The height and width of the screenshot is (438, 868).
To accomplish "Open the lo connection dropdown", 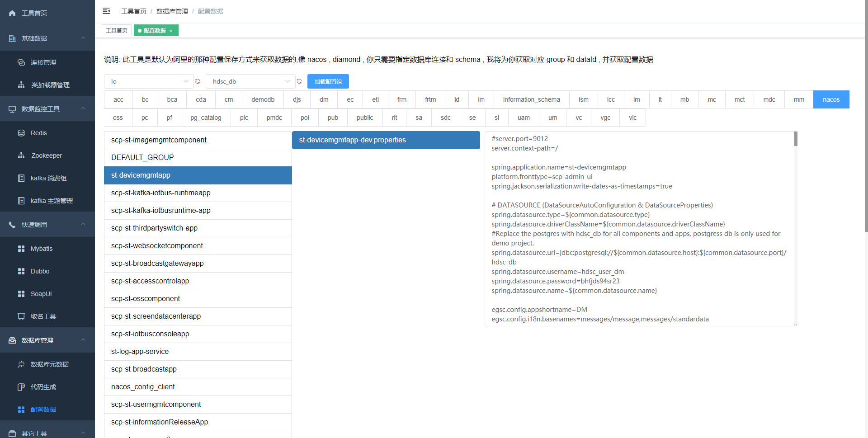I will [x=149, y=81].
